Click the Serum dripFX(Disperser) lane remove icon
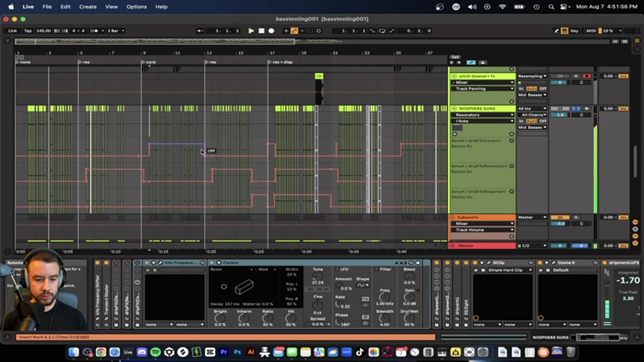This screenshot has width=644, height=362. click(x=512, y=192)
